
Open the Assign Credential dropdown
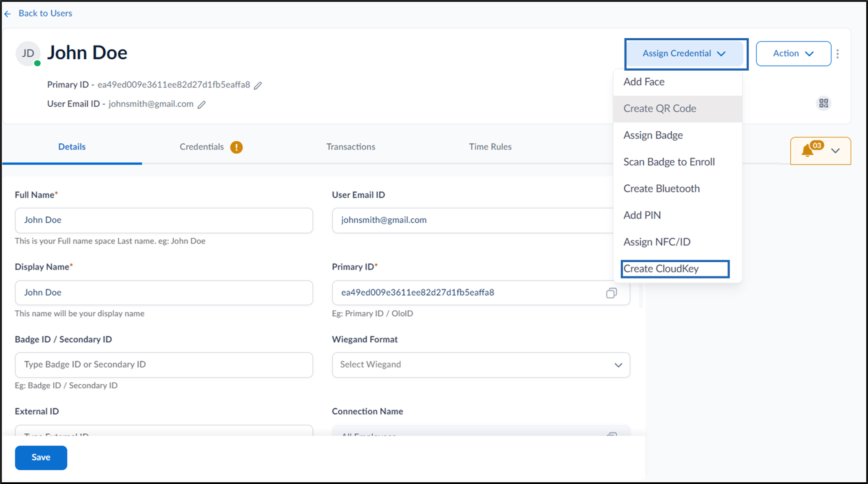coord(686,54)
